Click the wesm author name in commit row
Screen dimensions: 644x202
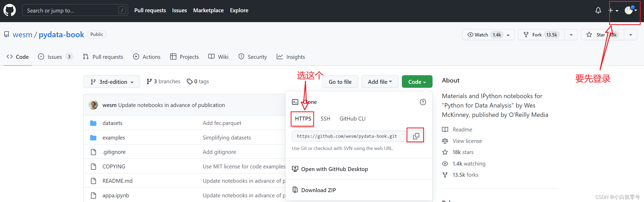coord(109,105)
